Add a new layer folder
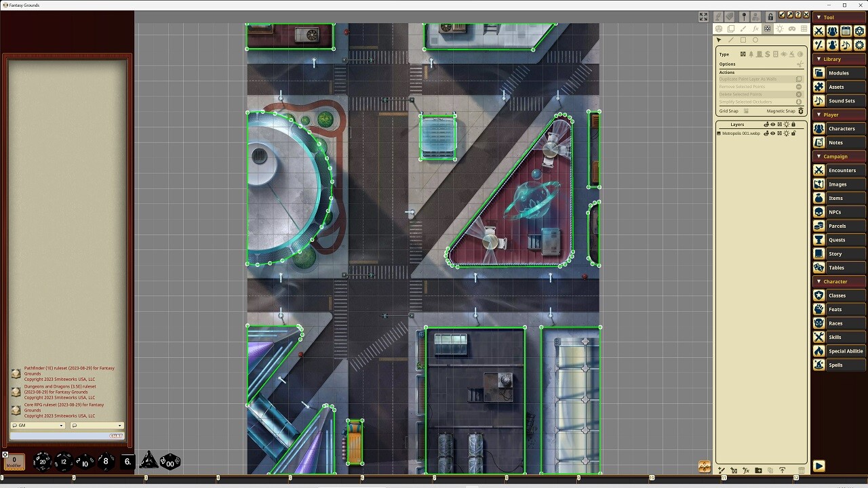This screenshot has height=488, width=868. click(x=758, y=470)
